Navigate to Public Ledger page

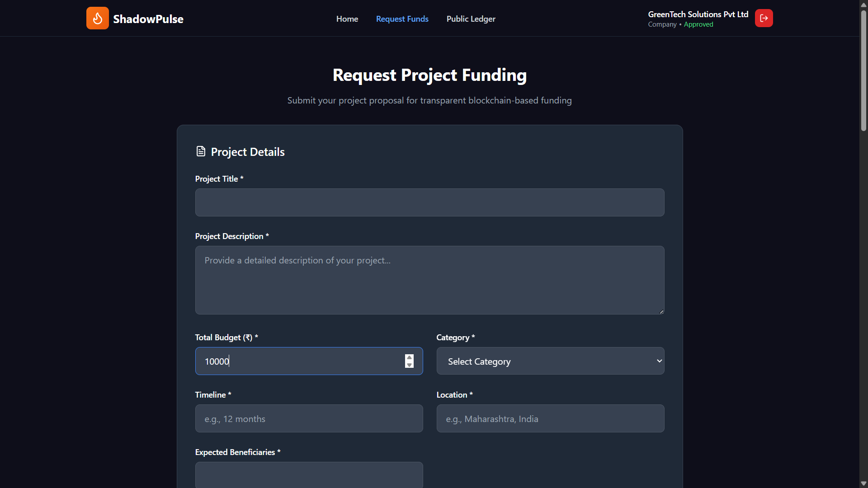click(x=471, y=19)
